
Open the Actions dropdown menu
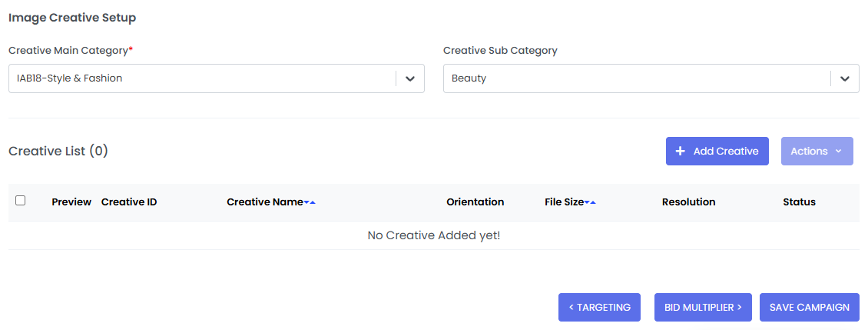817,152
